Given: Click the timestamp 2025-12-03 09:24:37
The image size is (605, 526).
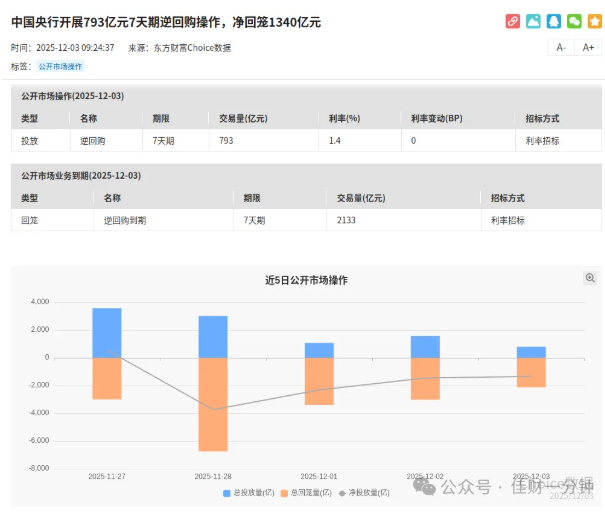Looking at the screenshot, I should (x=75, y=48).
